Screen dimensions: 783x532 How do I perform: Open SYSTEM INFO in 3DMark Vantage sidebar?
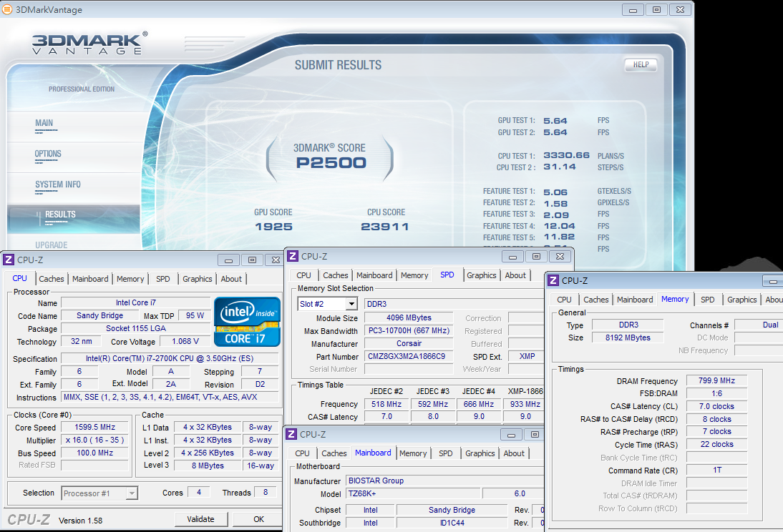point(57,184)
